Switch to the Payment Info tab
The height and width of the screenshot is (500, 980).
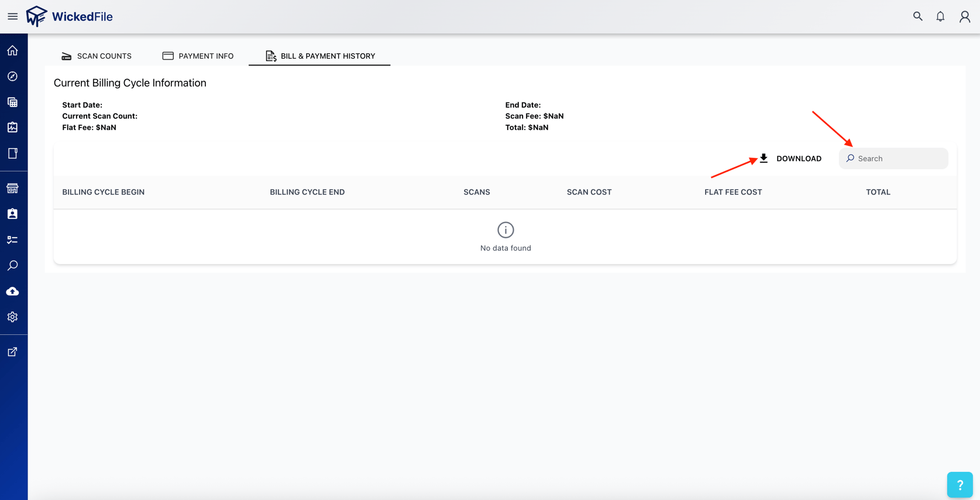click(x=198, y=56)
